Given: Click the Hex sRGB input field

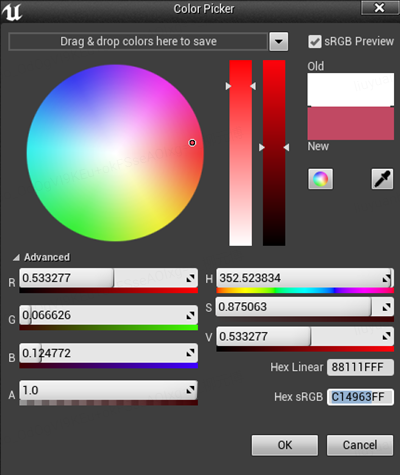Looking at the screenshot, I should (x=360, y=397).
